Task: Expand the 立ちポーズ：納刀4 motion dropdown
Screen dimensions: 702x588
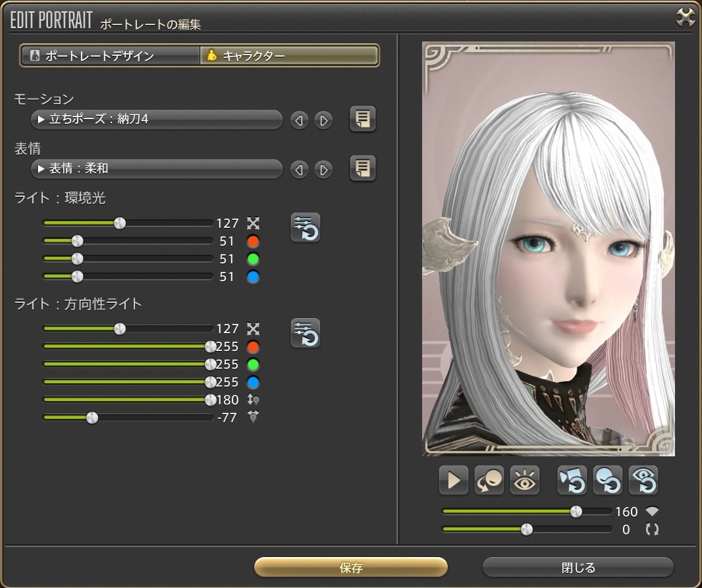Action: [x=157, y=120]
